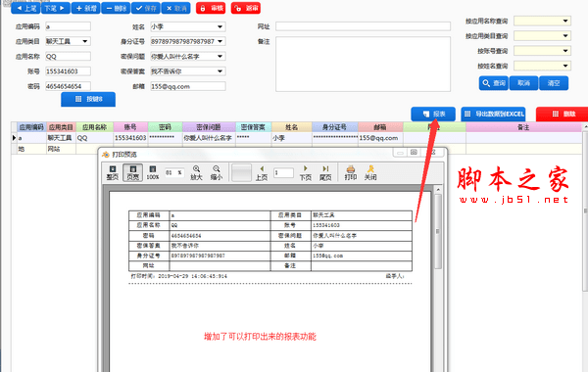
Task: Open the 按姓名查询 dropdown
Action: click(565, 66)
